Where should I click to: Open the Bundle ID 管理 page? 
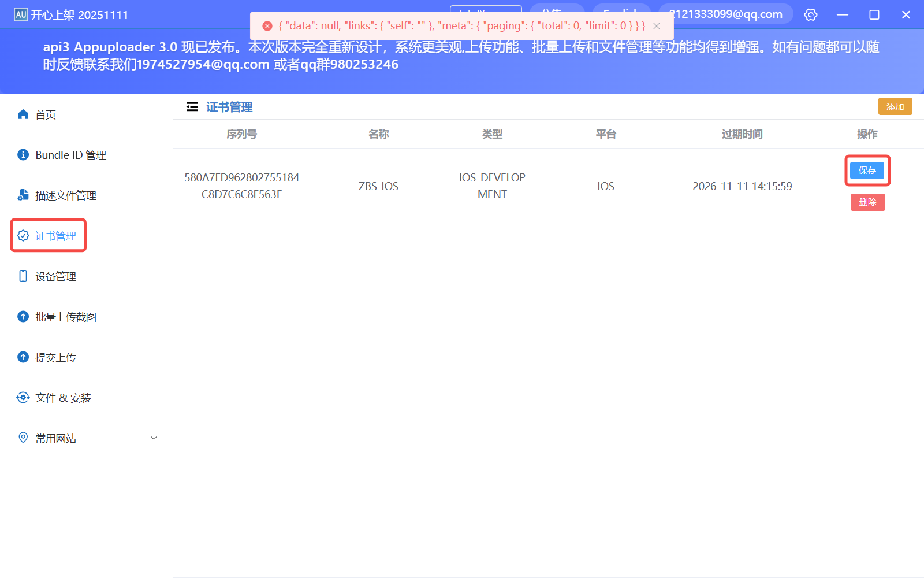pos(70,154)
